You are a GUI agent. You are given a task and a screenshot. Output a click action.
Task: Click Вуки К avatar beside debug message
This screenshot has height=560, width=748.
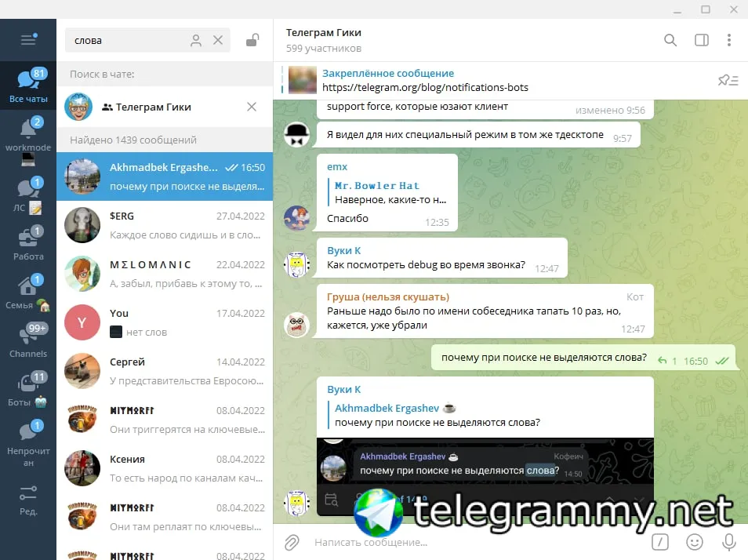(x=296, y=264)
